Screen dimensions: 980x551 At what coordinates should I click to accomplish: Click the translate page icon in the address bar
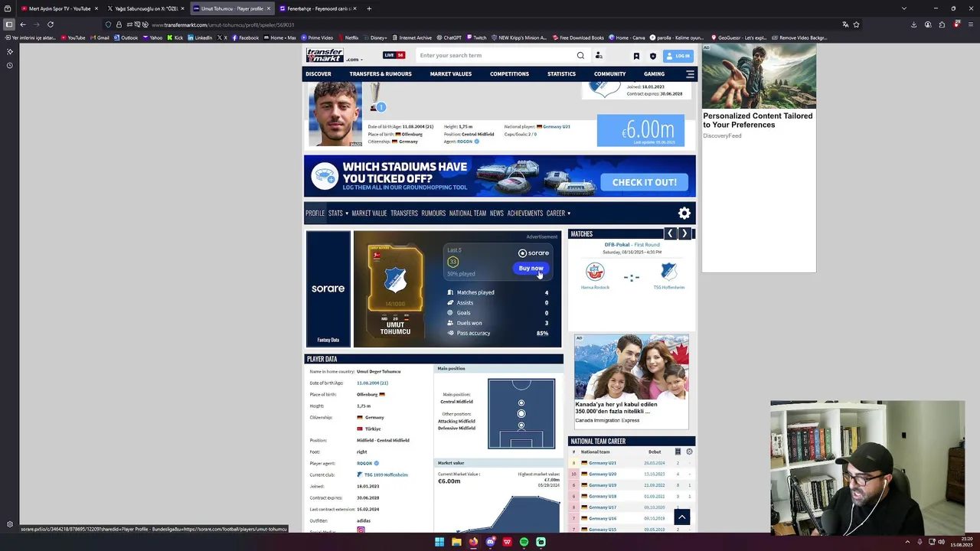845,24
